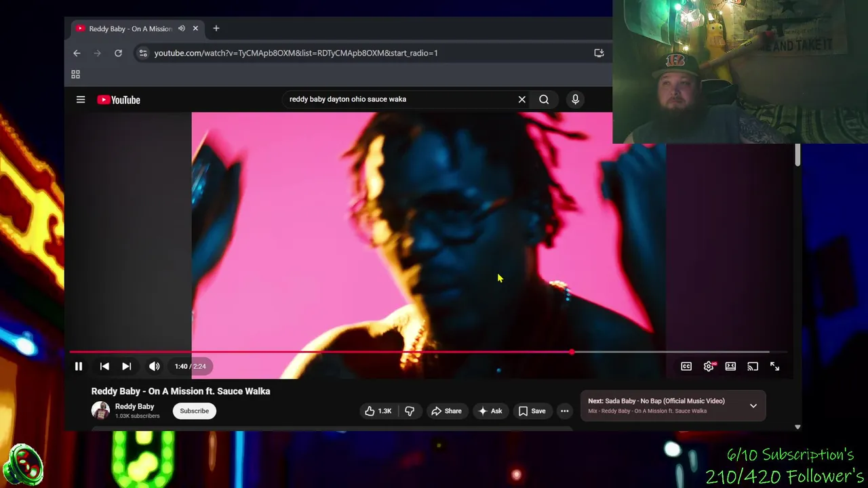Screen dimensions: 868x488
Task: Click the video title text
Action: [181, 391]
